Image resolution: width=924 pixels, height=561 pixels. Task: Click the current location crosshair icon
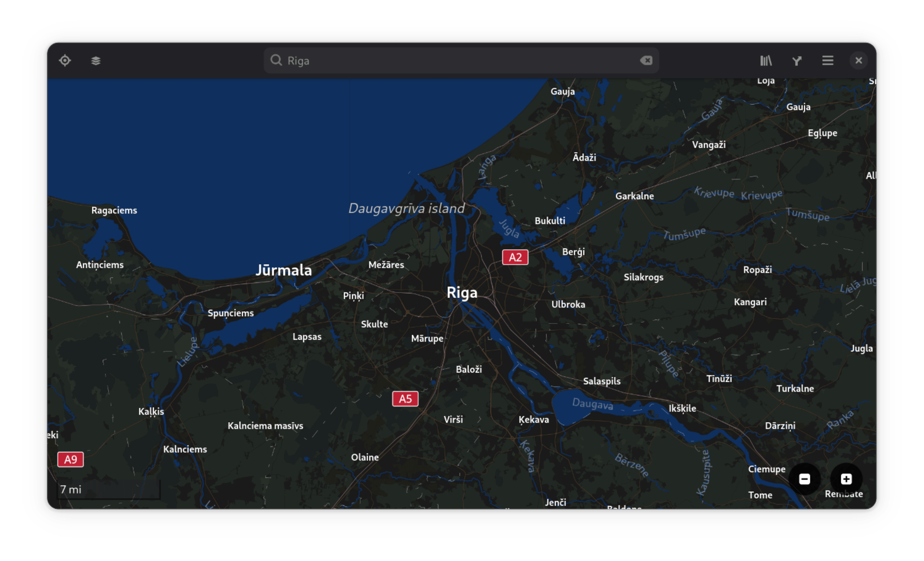tap(65, 61)
